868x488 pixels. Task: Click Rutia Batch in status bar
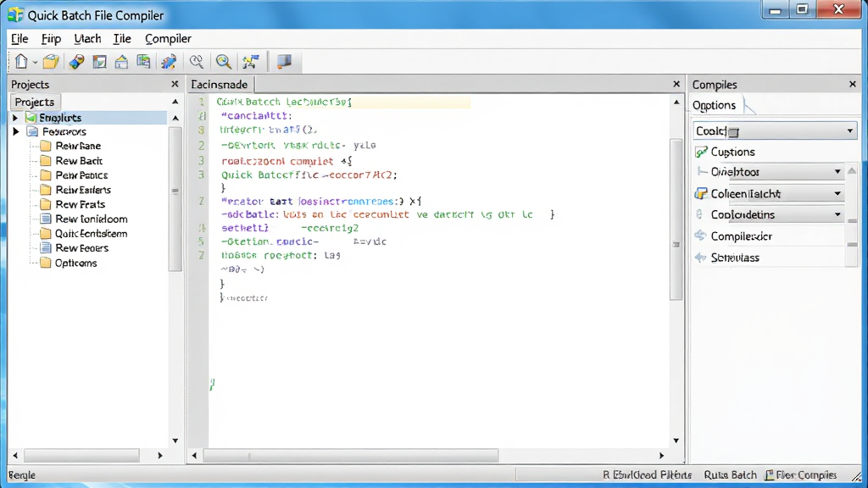click(730, 474)
